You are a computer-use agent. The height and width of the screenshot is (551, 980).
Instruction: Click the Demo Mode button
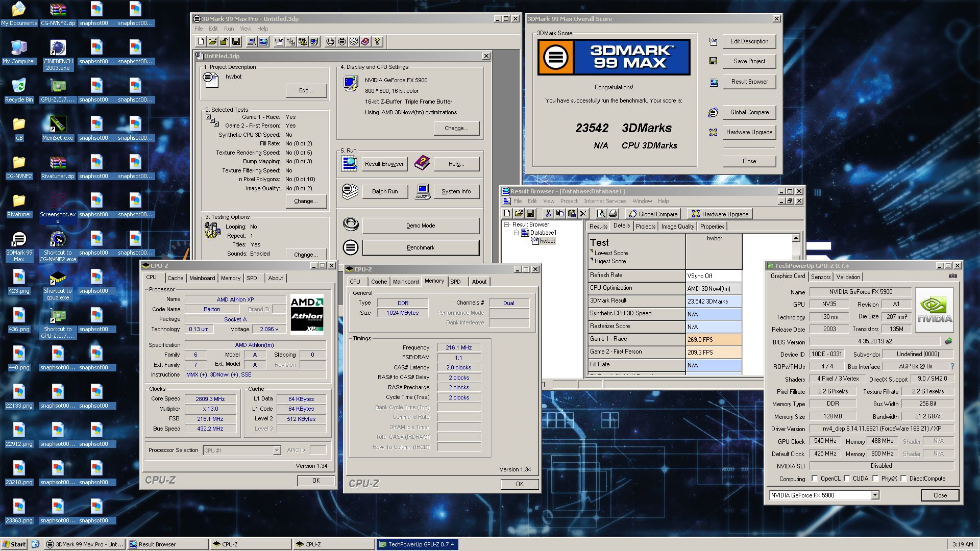coord(421,226)
